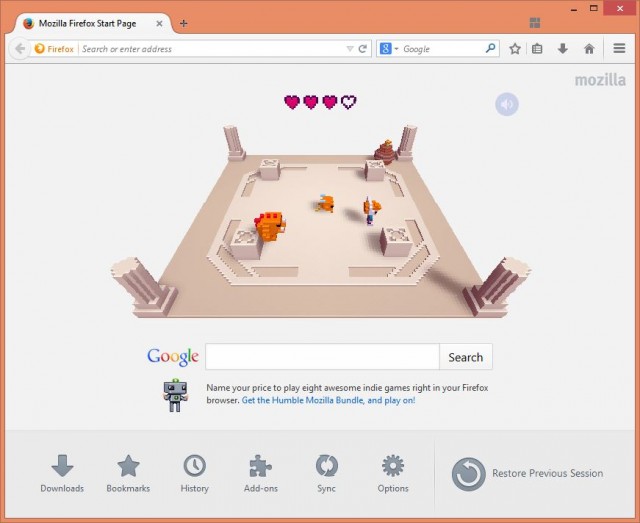Click the Google Search button
Viewport: 640px width, 523px height.
coord(465,357)
